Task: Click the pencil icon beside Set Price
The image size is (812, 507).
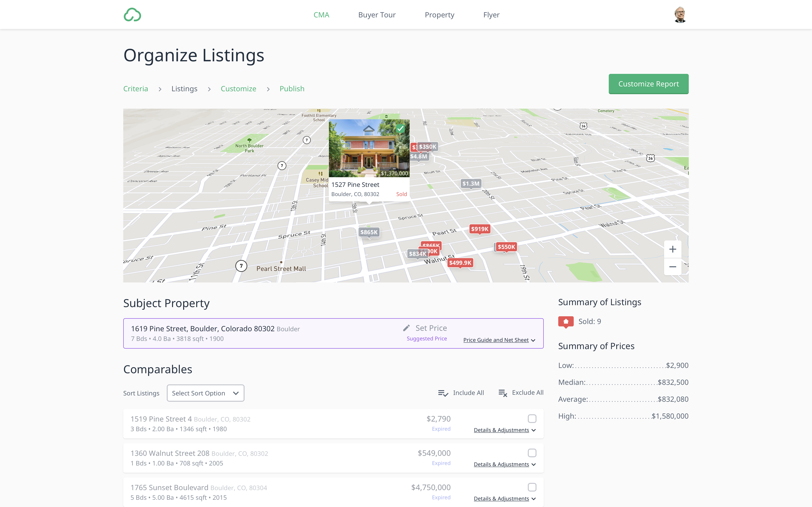Action: pyautogui.click(x=406, y=328)
